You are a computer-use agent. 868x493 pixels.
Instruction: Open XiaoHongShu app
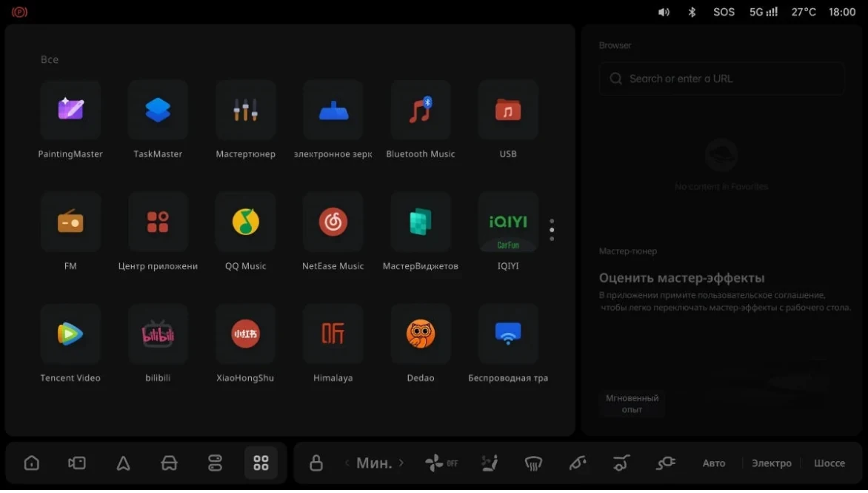(x=245, y=334)
